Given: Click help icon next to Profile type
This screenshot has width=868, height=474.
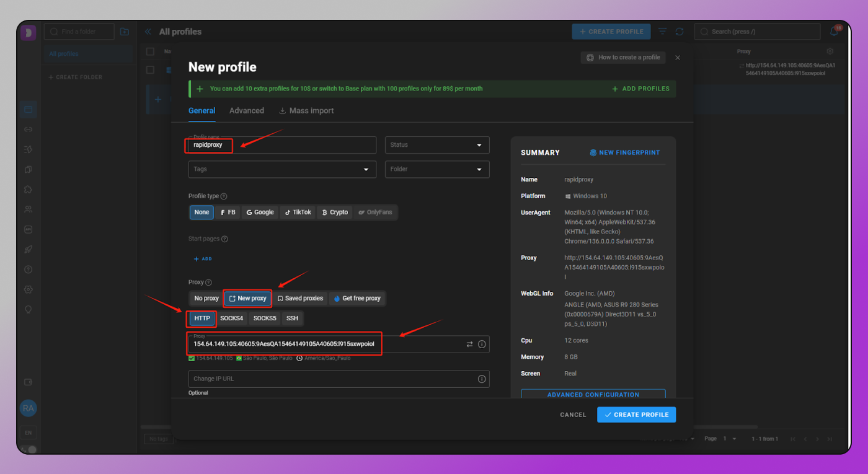Looking at the screenshot, I should [224, 196].
